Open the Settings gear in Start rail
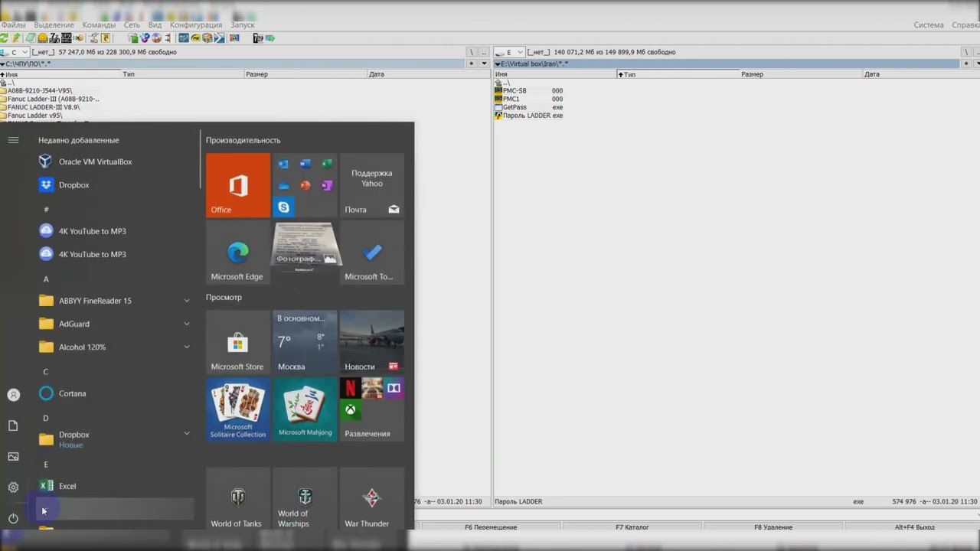This screenshot has width=980, height=551. pos(13,487)
